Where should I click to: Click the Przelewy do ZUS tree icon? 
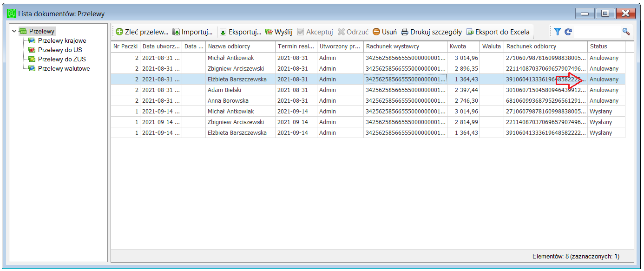click(x=32, y=59)
